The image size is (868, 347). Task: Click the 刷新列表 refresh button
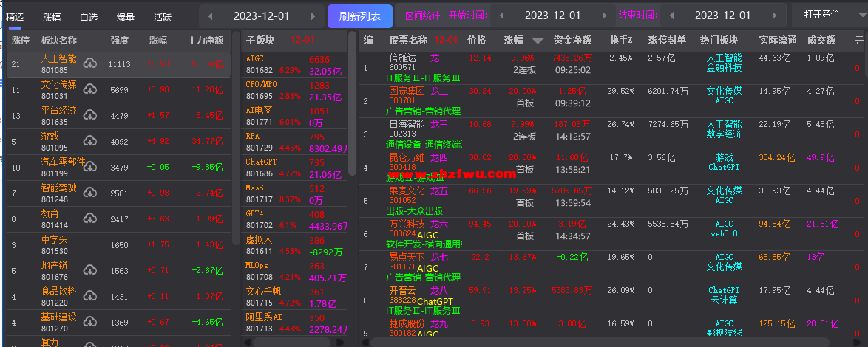click(x=360, y=16)
